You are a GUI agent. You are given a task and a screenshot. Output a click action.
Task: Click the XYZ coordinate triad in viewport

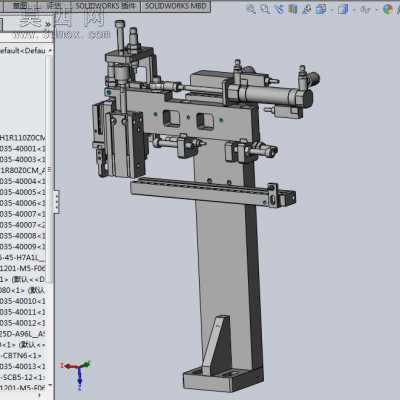tap(77, 374)
